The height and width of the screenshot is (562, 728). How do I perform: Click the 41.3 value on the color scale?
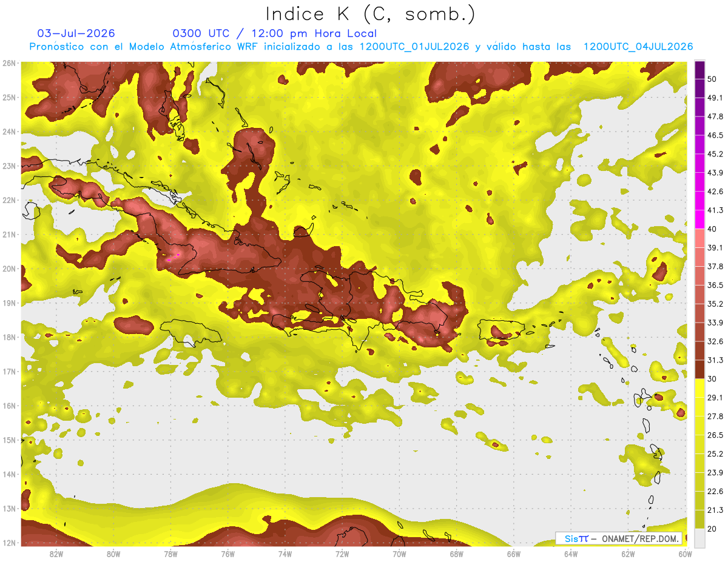tap(715, 210)
